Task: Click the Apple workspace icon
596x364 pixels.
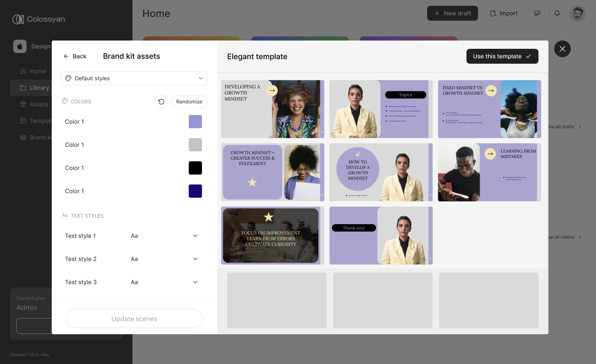Action: point(20,46)
